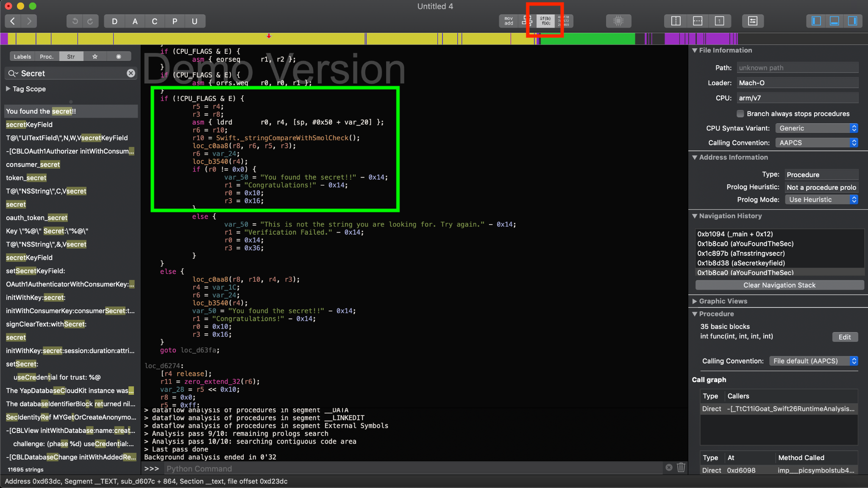Switch to hexadecimal view mode
This screenshot has width=868, height=488.
click(565, 21)
